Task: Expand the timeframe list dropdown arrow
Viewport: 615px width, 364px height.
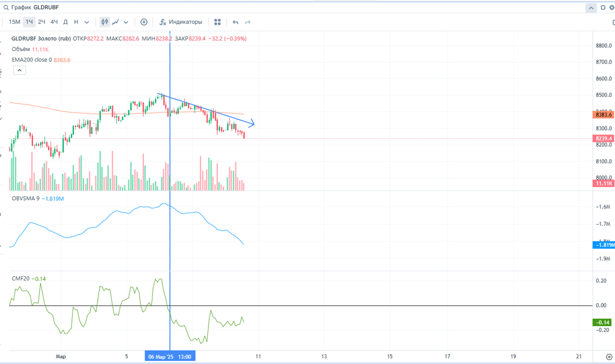Action: coord(86,22)
